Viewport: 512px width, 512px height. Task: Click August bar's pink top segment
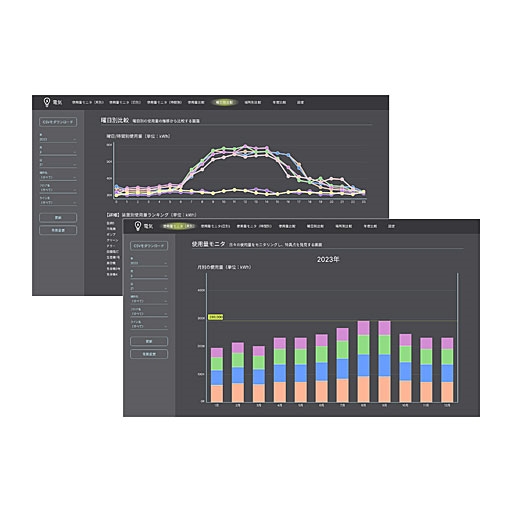363,328
